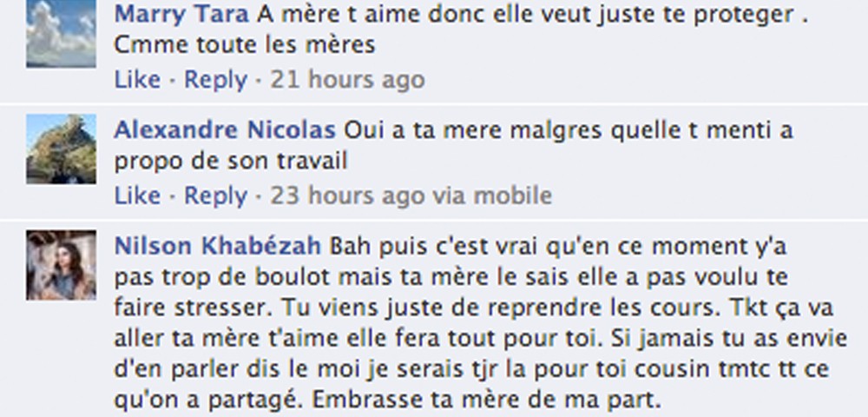Click the text 'propo de son travail'
The width and height of the screenshot is (868, 417).
(x=230, y=161)
